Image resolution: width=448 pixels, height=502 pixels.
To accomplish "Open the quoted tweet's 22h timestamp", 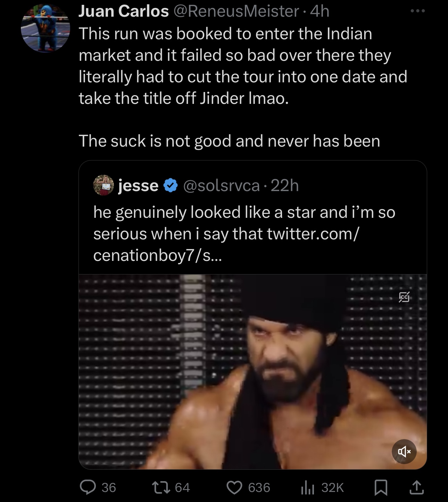I will pos(285,186).
